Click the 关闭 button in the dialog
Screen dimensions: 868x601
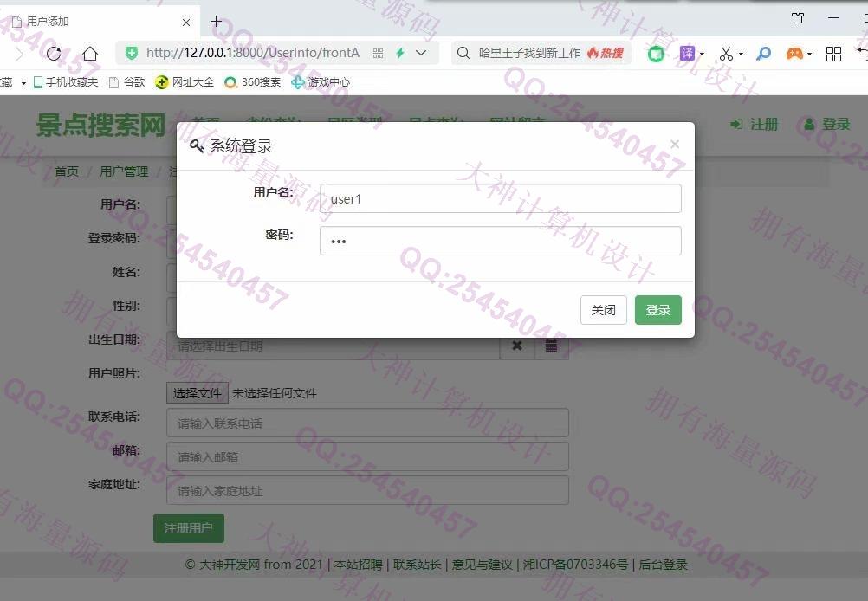pos(604,310)
